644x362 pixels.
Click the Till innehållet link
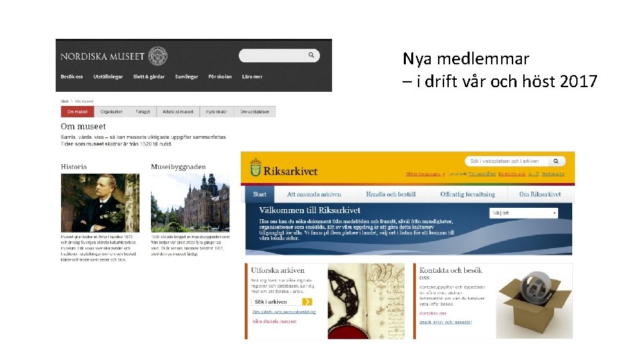tap(482, 174)
